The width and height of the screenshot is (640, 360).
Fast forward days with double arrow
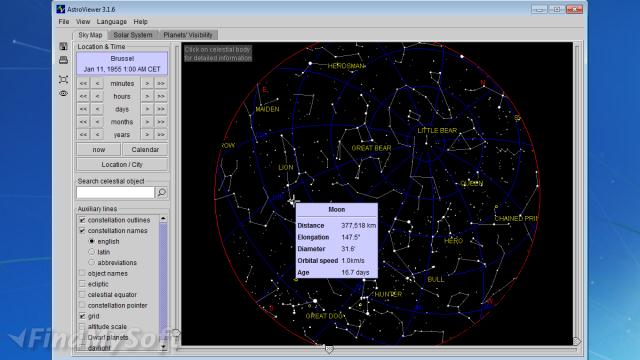pos(161,109)
